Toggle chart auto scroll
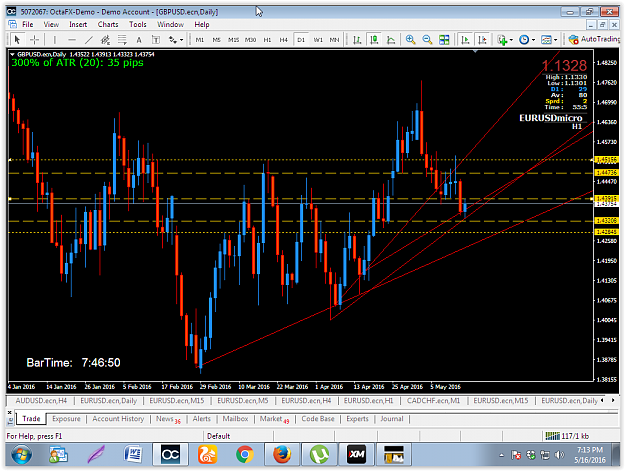This screenshot has width=625, height=471. point(465,39)
